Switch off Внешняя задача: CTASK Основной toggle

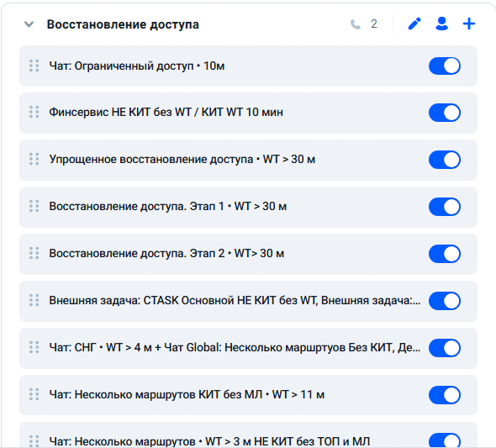[x=445, y=301]
